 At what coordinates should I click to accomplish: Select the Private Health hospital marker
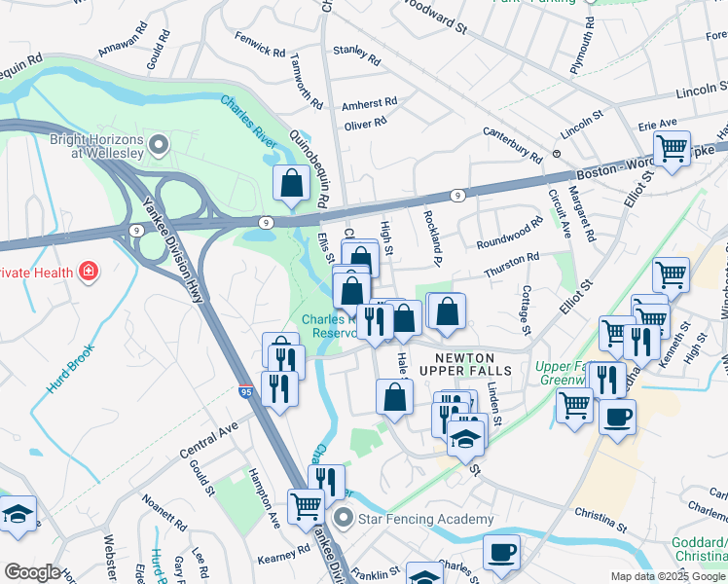click(89, 272)
